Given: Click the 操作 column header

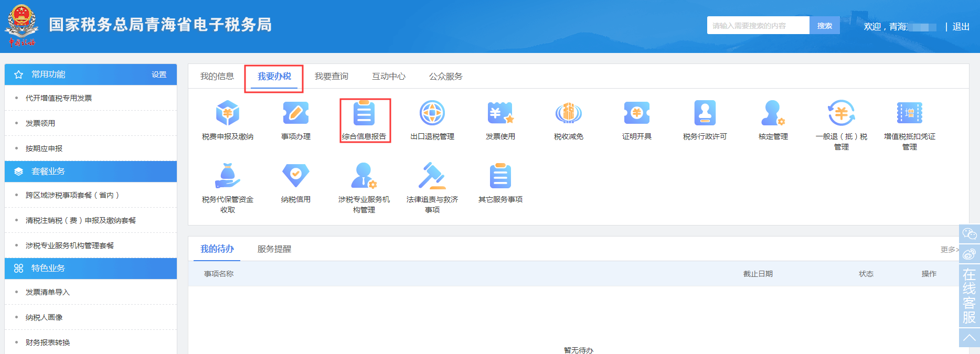Looking at the screenshot, I should 929,274.
